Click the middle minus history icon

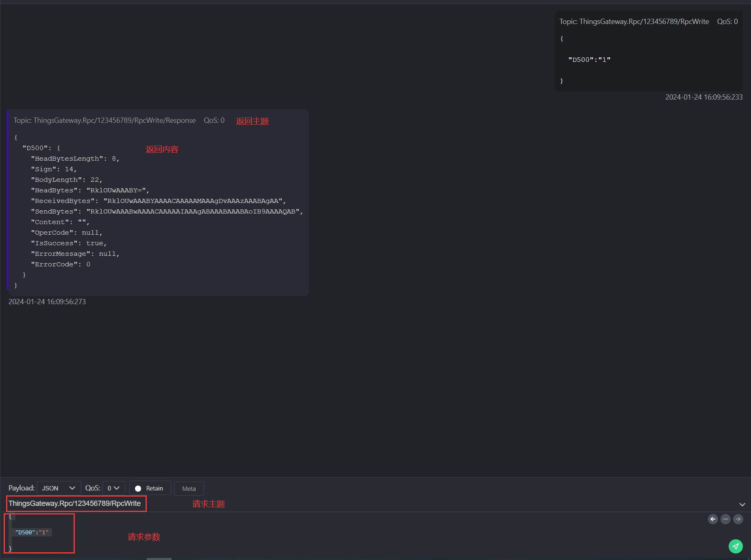[725, 519]
